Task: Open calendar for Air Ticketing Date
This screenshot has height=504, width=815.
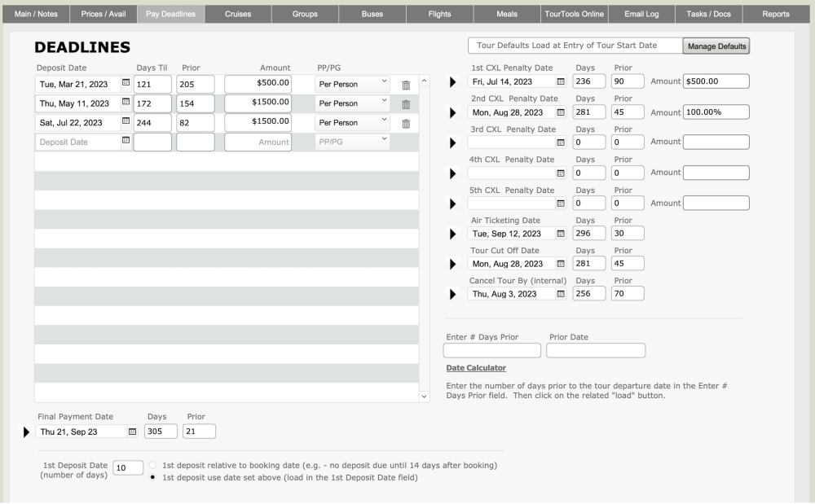Action: click(561, 234)
